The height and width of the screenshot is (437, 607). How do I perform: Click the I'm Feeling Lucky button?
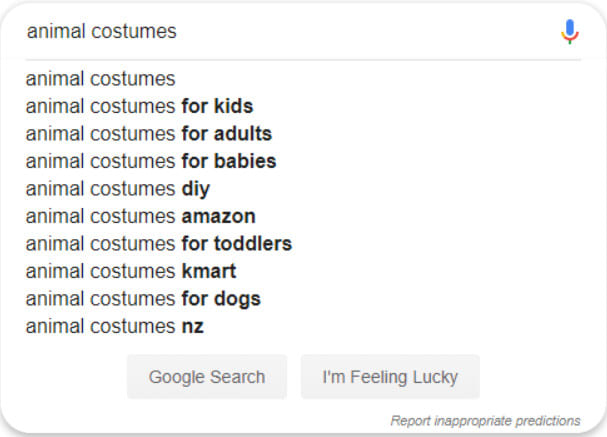390,377
